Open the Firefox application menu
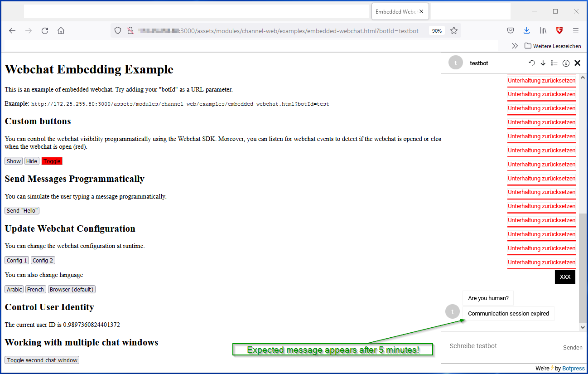 coord(576,30)
